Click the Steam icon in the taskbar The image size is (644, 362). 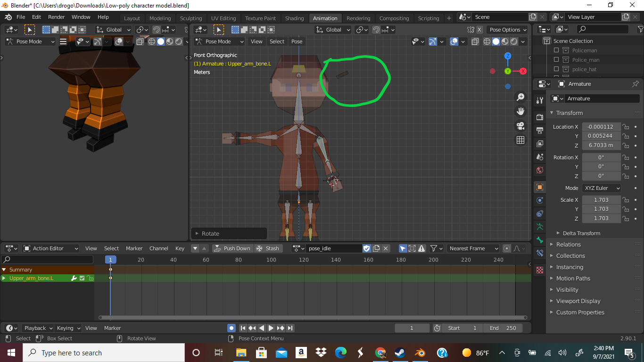[x=400, y=353]
